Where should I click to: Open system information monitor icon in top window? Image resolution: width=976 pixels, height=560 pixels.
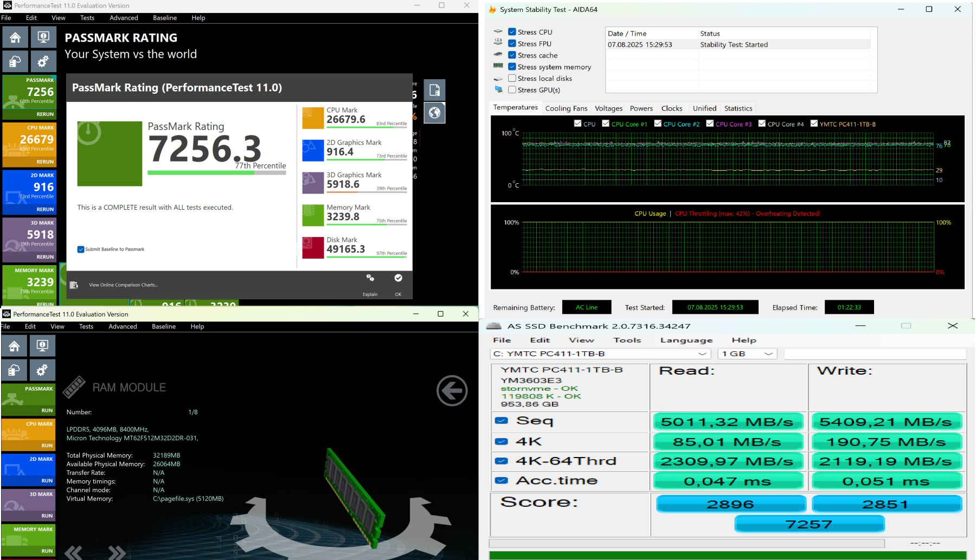tap(43, 37)
